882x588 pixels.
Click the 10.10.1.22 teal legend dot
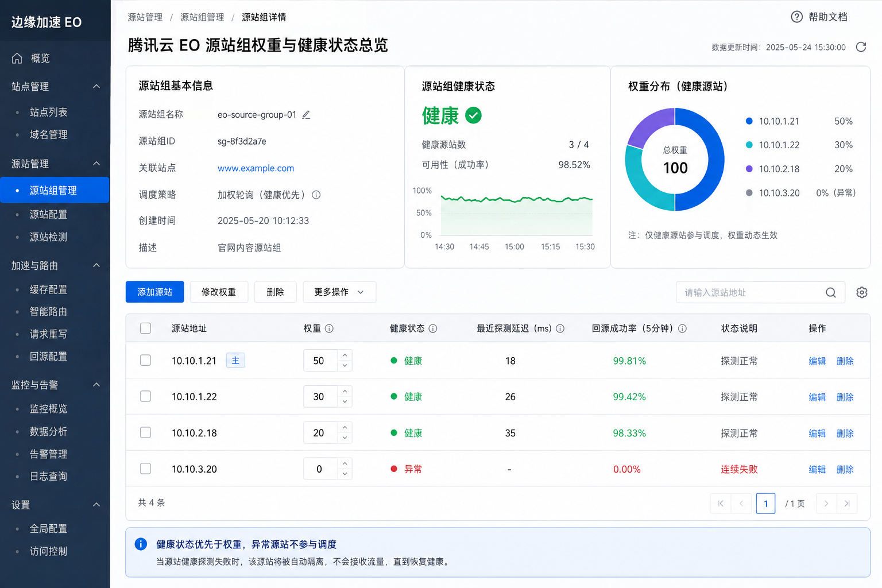tap(749, 145)
